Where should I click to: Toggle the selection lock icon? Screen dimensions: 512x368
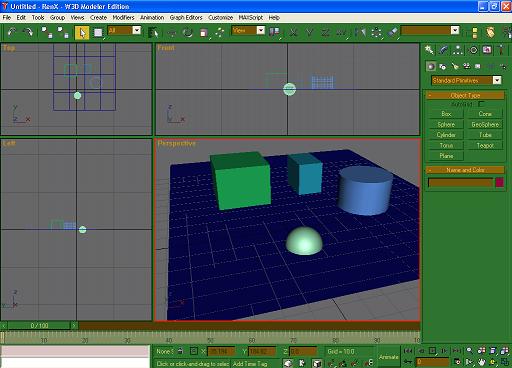click(180, 351)
